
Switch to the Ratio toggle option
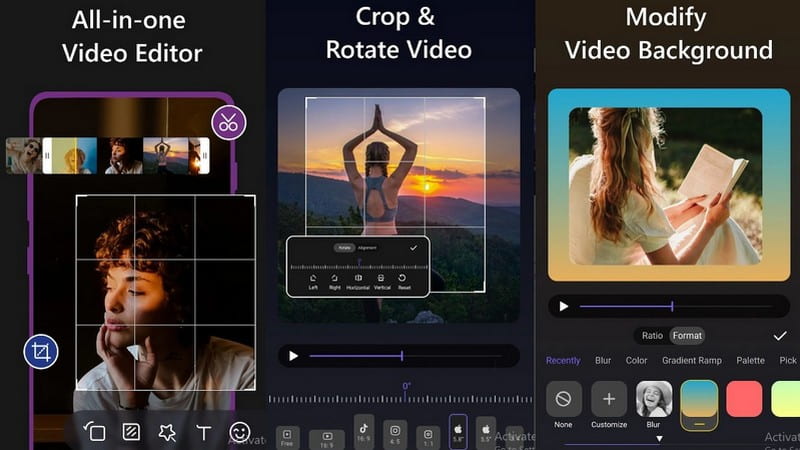[652, 336]
